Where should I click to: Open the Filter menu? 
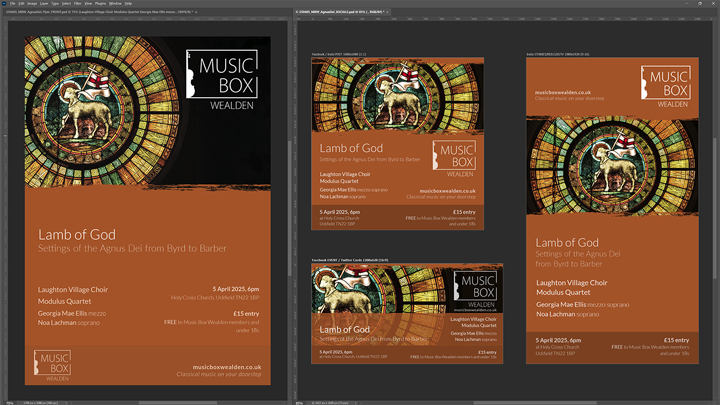click(x=78, y=3)
